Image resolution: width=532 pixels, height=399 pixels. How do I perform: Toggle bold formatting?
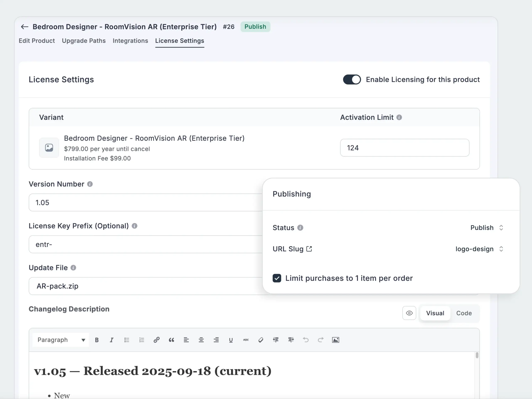[97, 340]
